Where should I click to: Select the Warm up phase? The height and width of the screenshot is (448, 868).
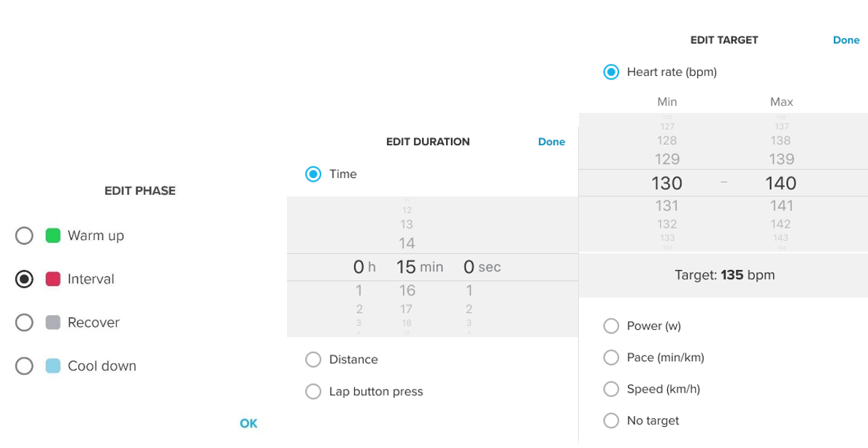(x=23, y=235)
